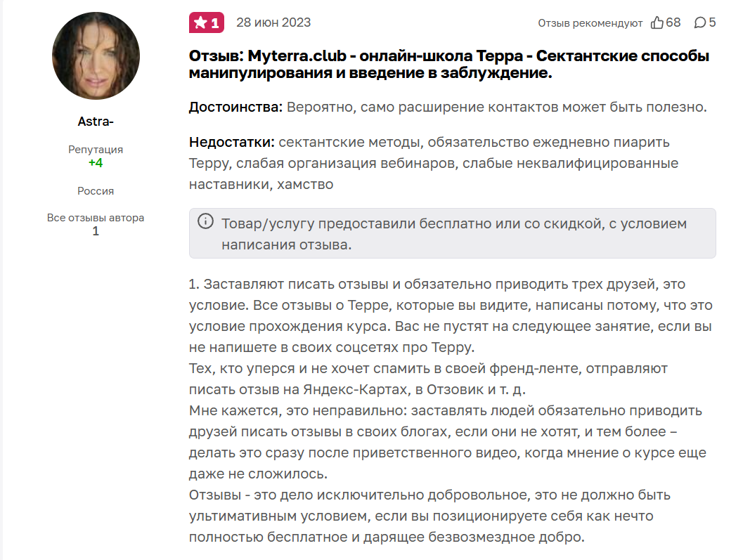Click the author country "Россия"
This screenshot has width=743, height=560.
pos(96,191)
